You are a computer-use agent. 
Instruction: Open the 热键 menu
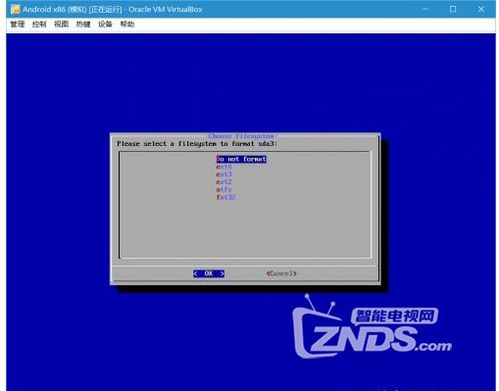click(83, 24)
